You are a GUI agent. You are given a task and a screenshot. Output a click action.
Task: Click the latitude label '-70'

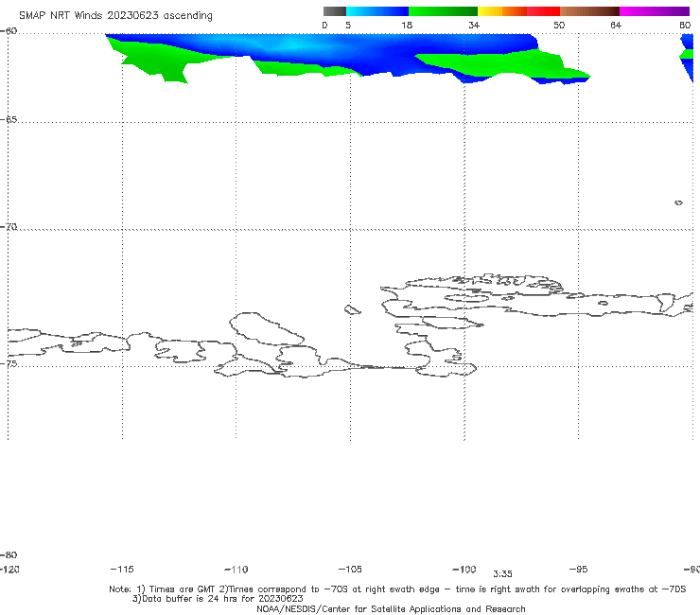pyautogui.click(x=9, y=227)
